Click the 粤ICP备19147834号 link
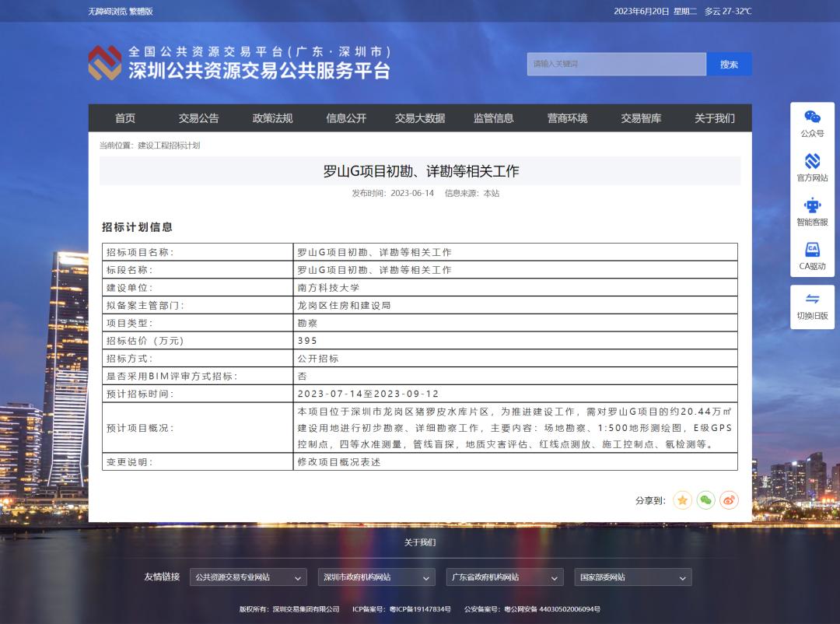This screenshot has width=840, height=624. [x=420, y=609]
